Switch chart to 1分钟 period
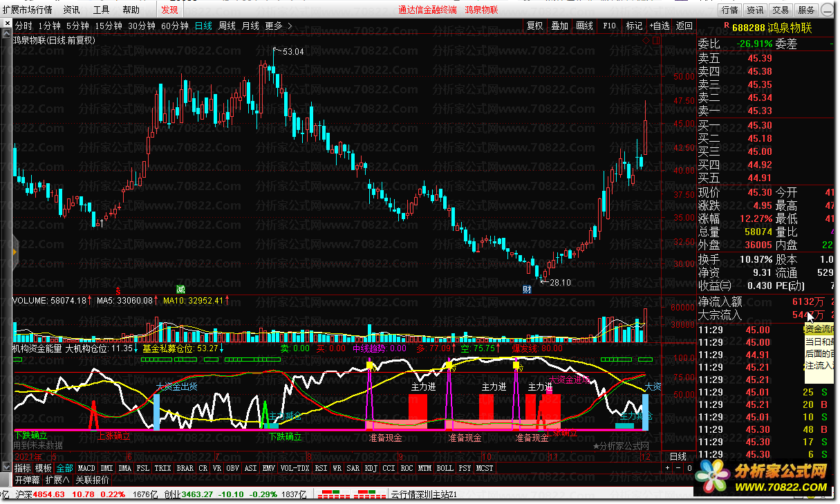The image size is (840, 504). [50, 26]
